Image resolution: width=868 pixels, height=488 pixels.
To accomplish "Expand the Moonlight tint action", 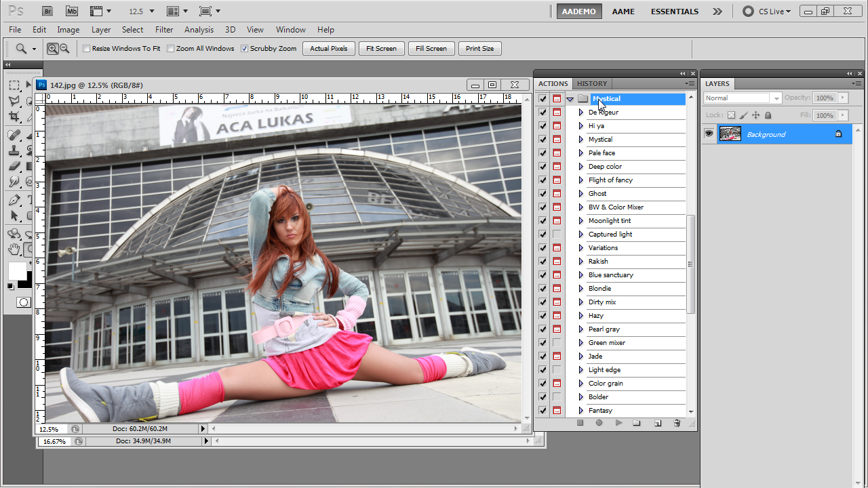I will tap(580, 221).
